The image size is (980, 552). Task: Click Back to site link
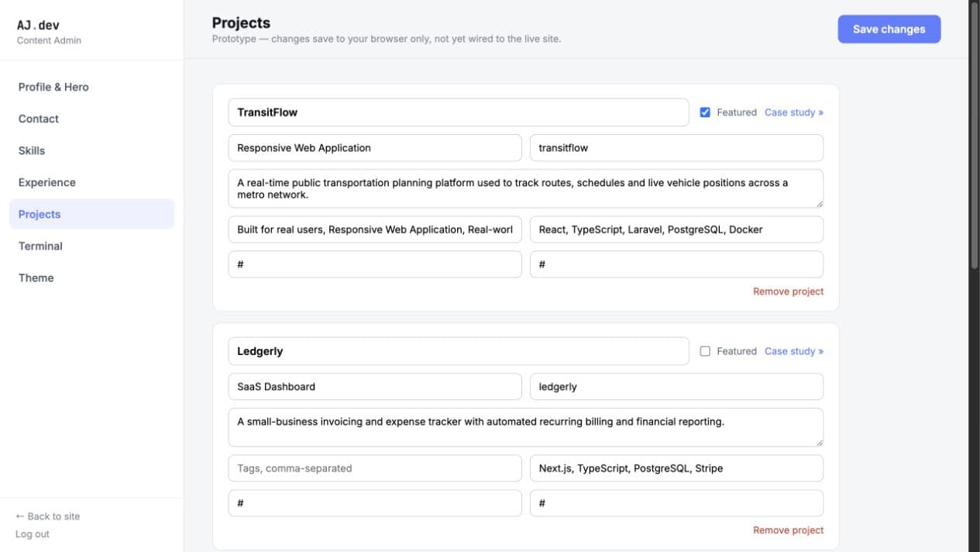point(48,516)
